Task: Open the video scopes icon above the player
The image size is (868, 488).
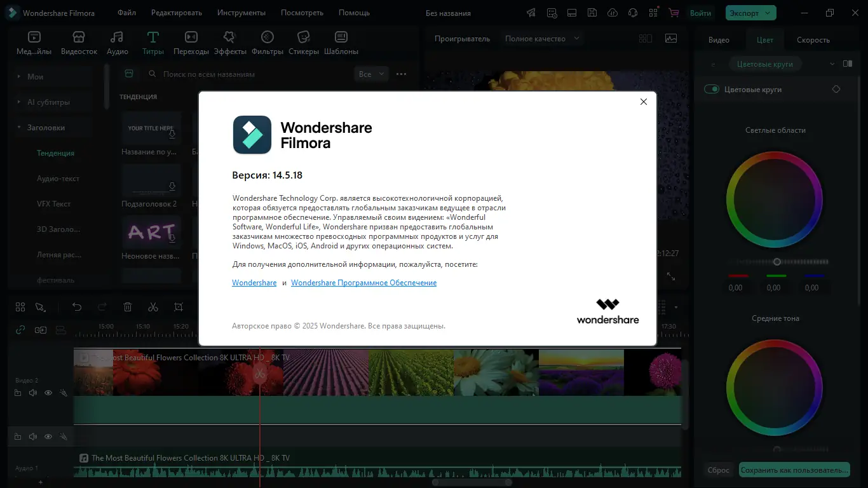Action: 671,38
